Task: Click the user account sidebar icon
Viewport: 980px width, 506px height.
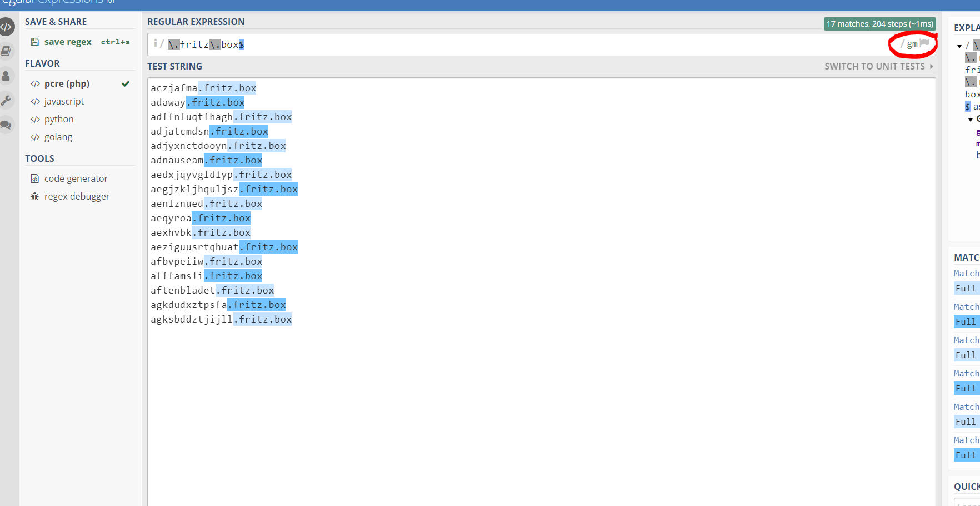Action: [x=6, y=76]
